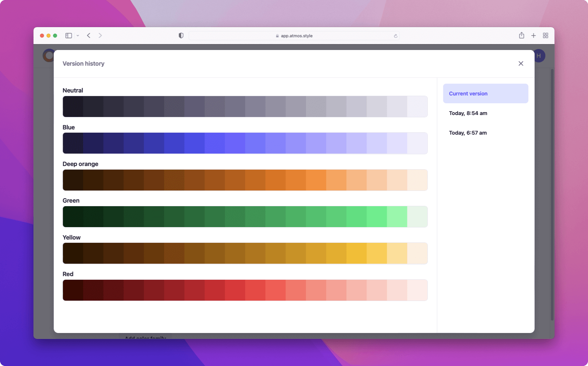Open the privacy shield report icon
The image size is (588, 366).
pyautogui.click(x=181, y=36)
